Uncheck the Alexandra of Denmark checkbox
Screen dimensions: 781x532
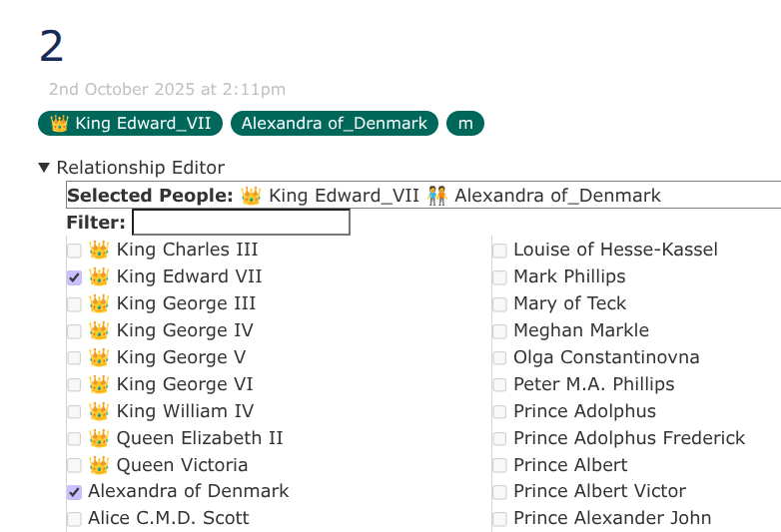[75, 492]
